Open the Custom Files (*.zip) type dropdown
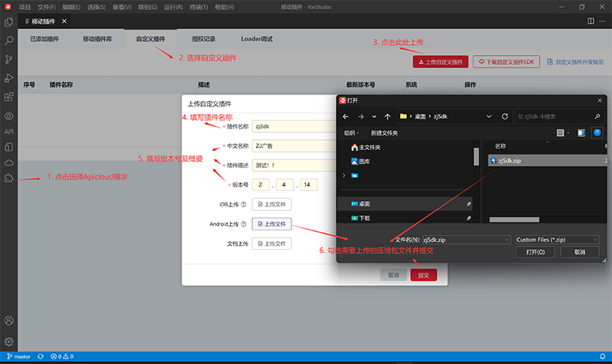Screen dimensions: 612x364 pyautogui.click(x=557, y=239)
